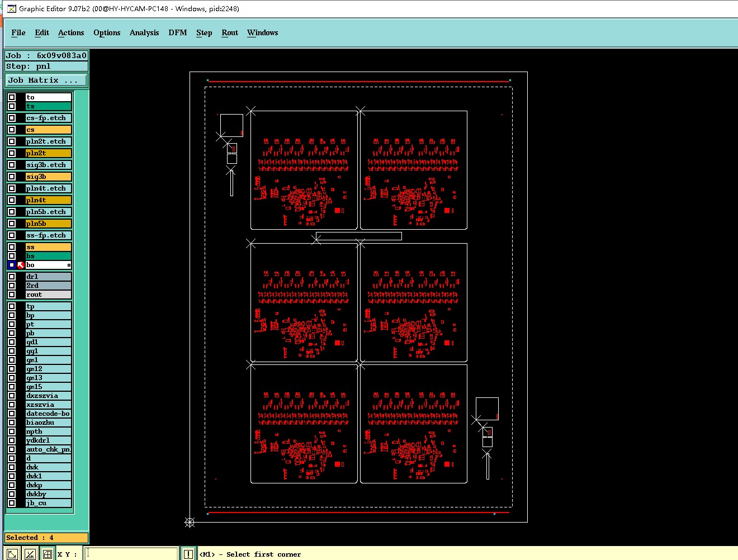Select the 2rd layer name

49,286
